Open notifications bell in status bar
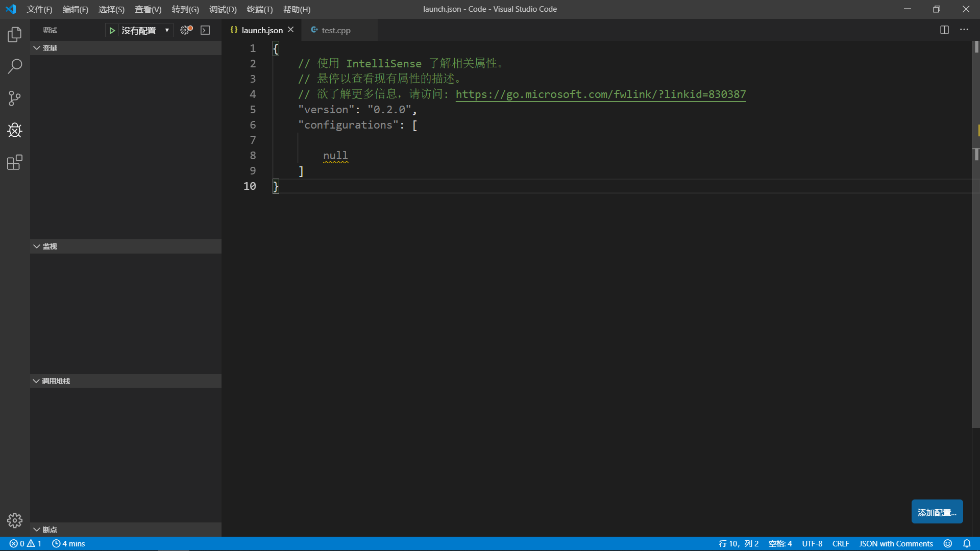 click(967, 544)
